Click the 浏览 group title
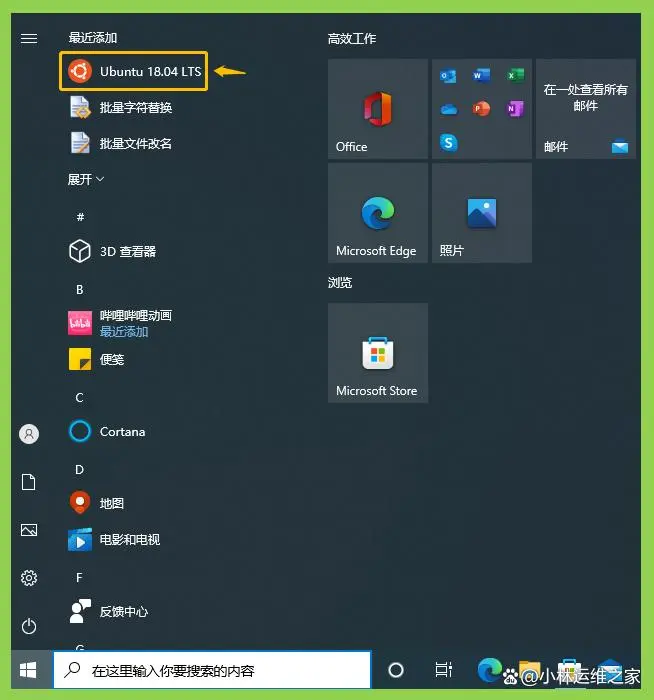 click(x=340, y=283)
